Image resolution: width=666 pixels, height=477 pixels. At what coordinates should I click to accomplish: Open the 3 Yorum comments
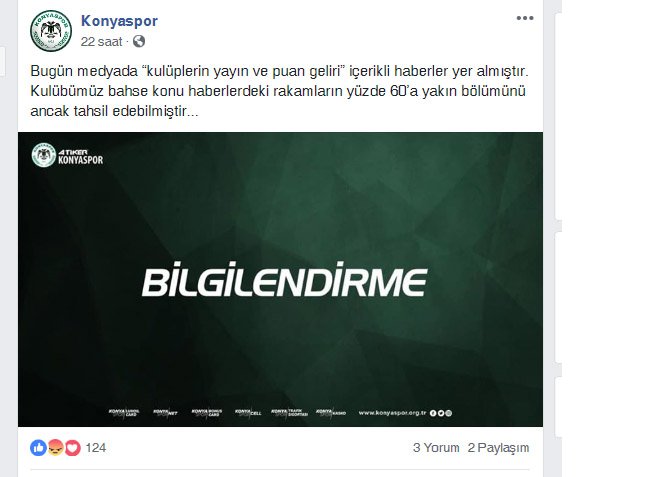tap(436, 448)
